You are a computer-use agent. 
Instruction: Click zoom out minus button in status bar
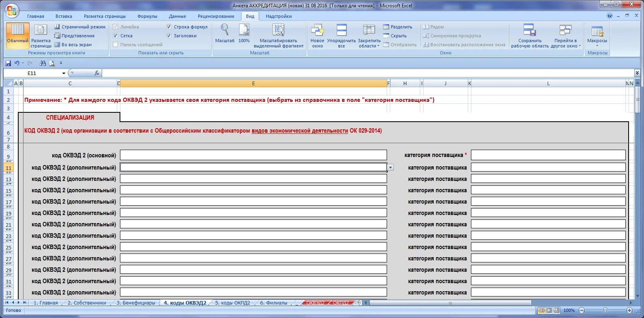tap(582, 310)
